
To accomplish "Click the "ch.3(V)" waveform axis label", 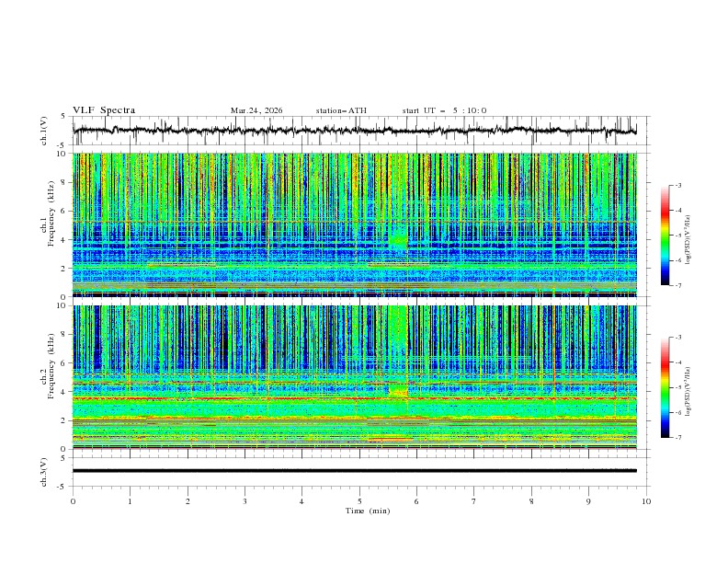I will click(44, 473).
